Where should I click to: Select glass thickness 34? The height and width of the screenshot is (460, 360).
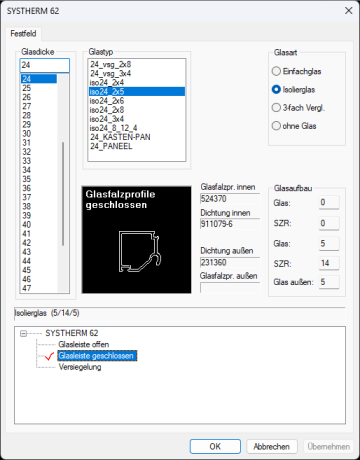(x=39, y=170)
